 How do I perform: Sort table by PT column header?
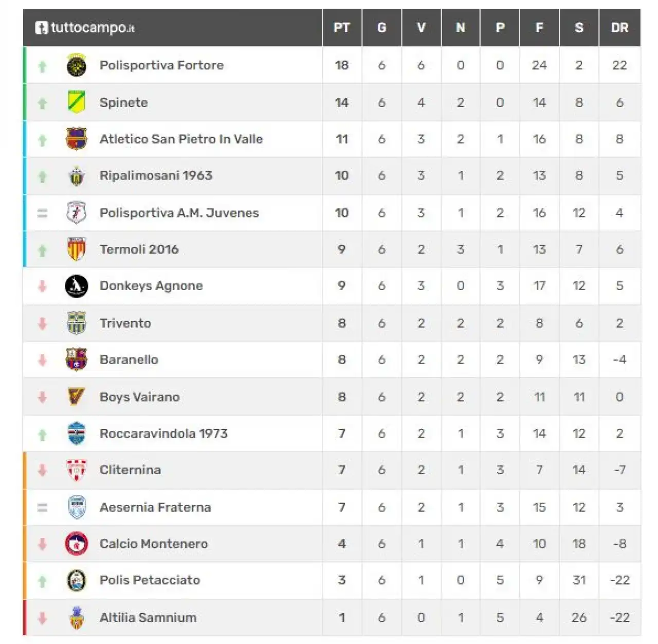pos(342,28)
